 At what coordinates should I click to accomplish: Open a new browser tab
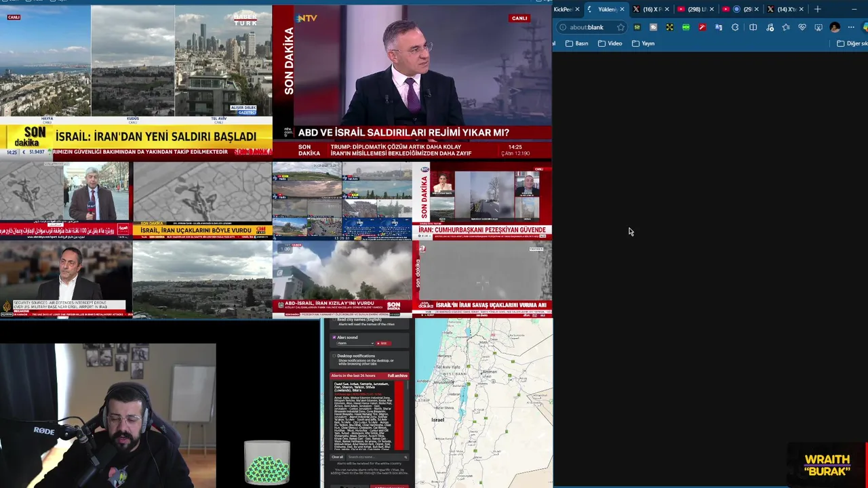click(x=818, y=9)
